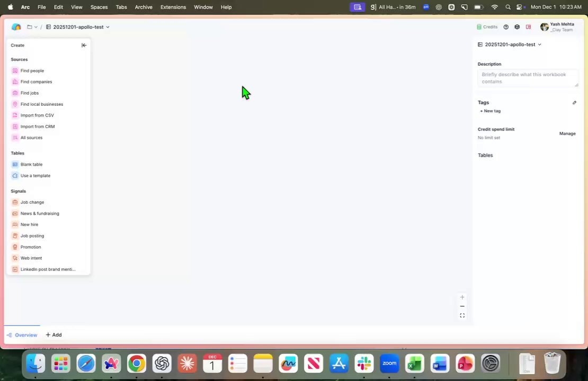Open the Extensions menu
Screen dimensions: 588x381
click(173, 7)
